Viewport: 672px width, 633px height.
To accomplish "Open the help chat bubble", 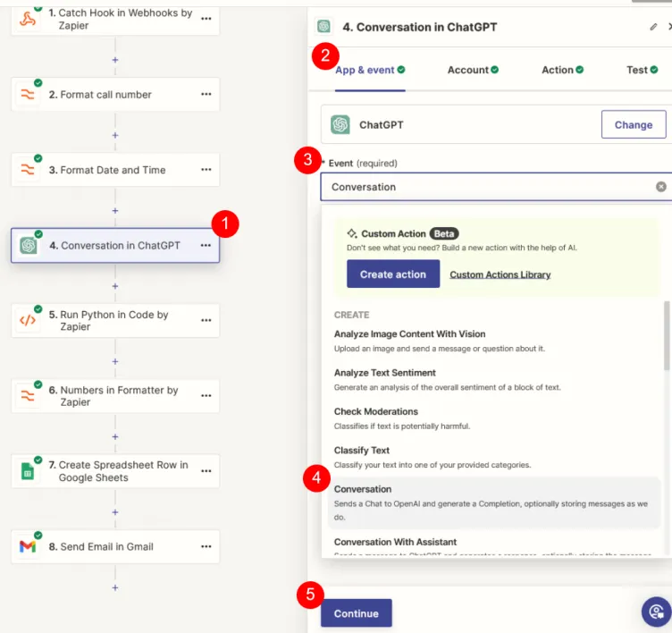I will click(x=656, y=612).
